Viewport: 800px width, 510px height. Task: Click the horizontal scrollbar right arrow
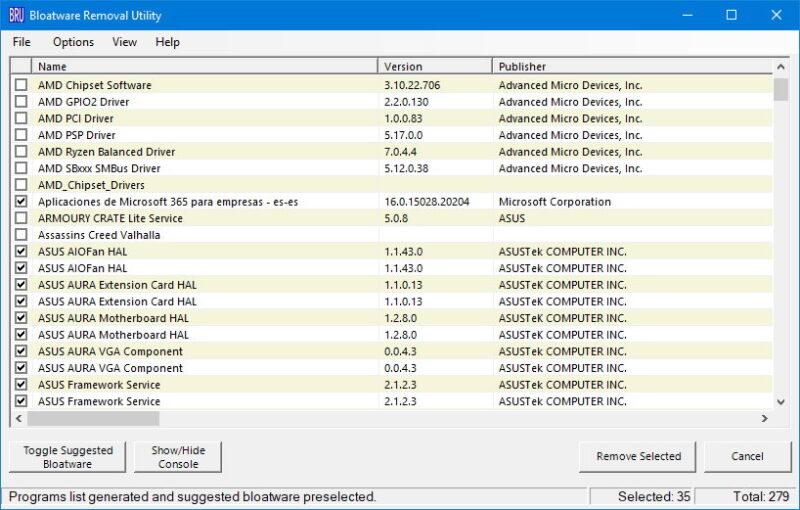coord(765,419)
